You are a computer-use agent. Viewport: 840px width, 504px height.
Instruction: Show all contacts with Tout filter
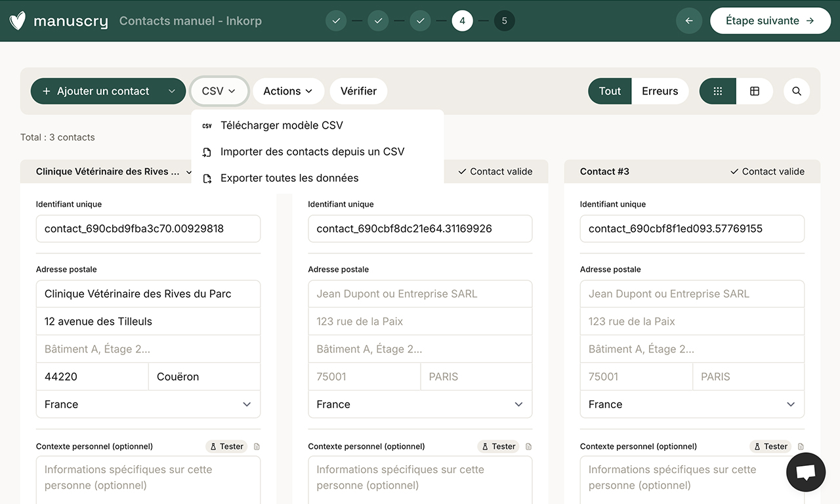pos(610,91)
